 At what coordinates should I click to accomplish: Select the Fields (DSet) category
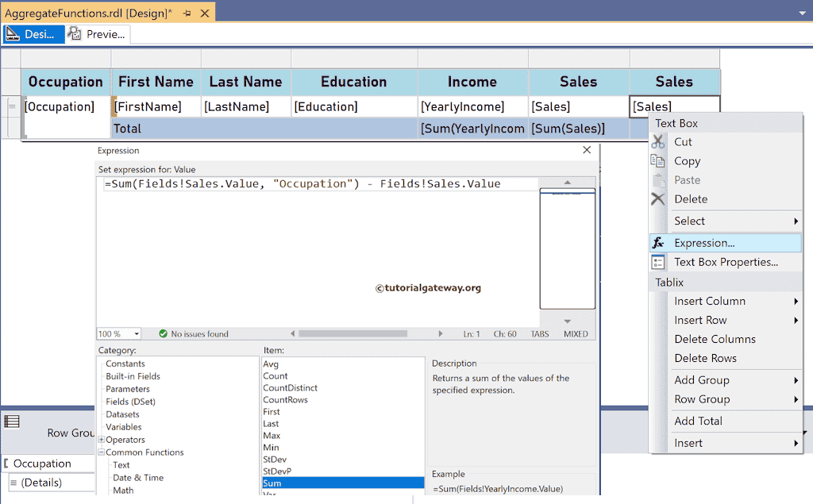click(x=130, y=402)
